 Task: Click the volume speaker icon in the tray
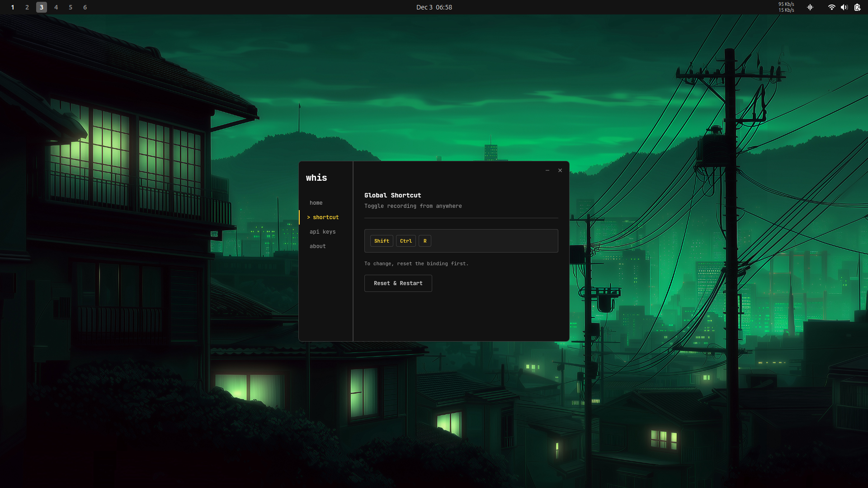[844, 7]
